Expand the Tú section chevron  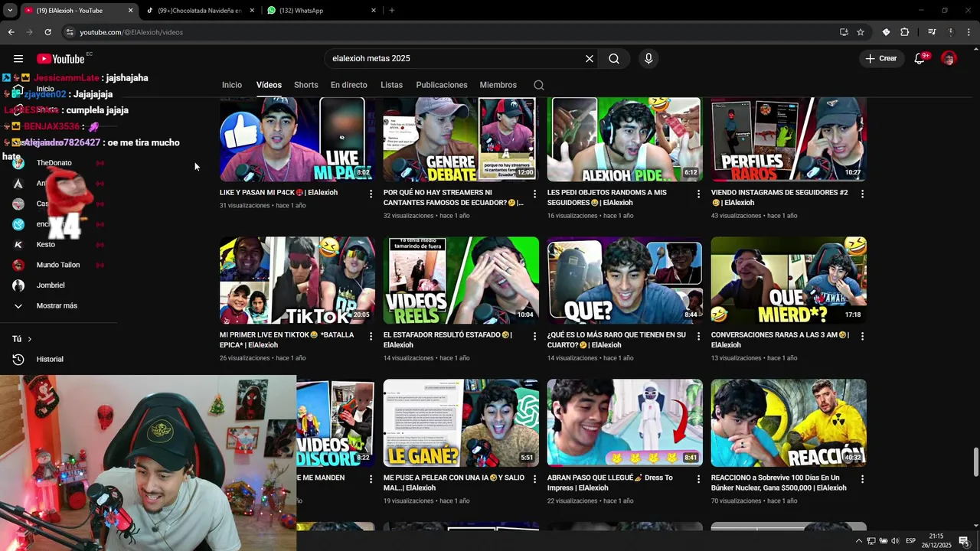[29, 339]
